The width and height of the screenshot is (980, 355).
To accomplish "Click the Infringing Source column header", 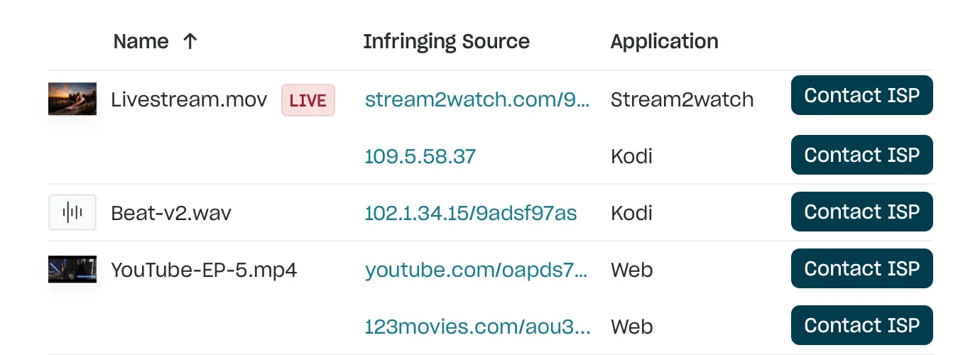I will click(x=446, y=41).
